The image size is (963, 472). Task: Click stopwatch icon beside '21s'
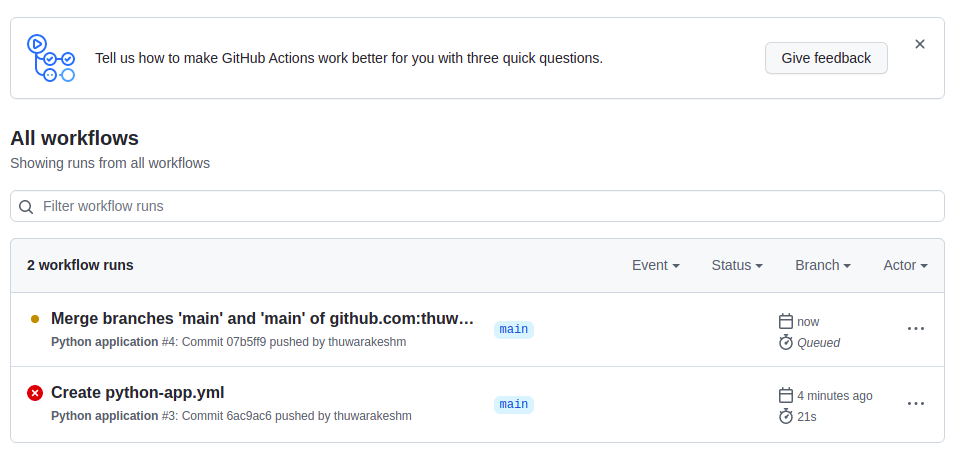[786, 416]
